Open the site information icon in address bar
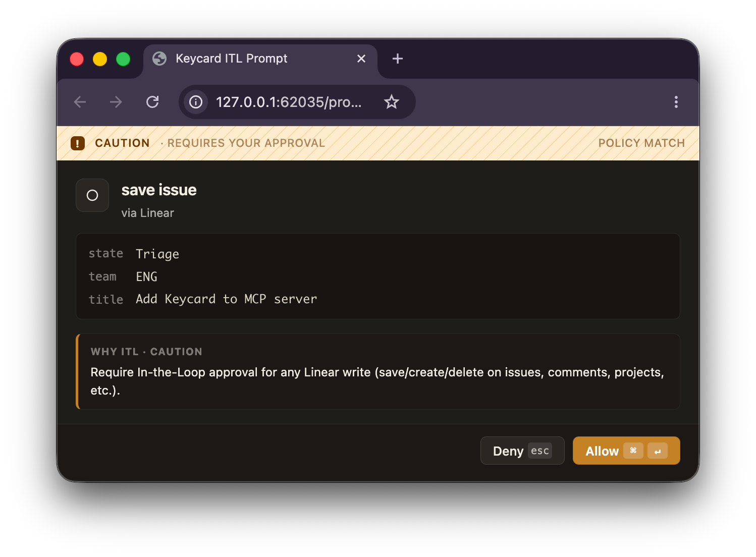 click(x=196, y=102)
